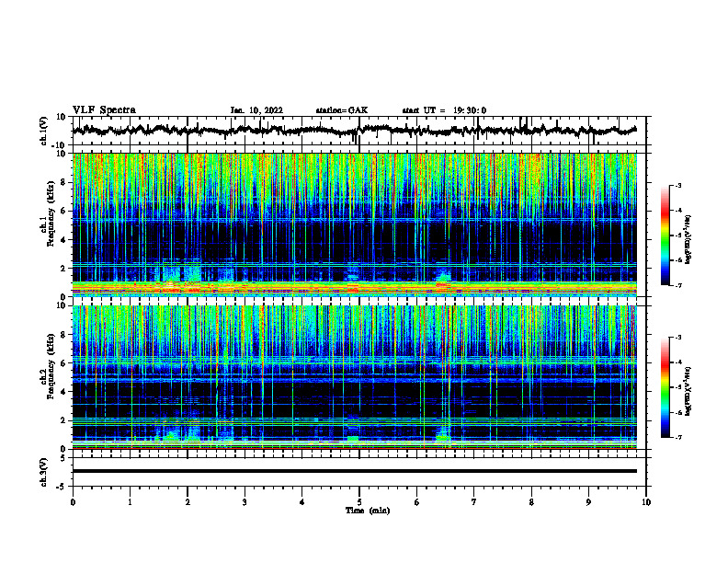This screenshot has height=563, width=728.
Task: Click the "6" kHz tick of ch.2 spectrogram
Action: (x=63, y=362)
